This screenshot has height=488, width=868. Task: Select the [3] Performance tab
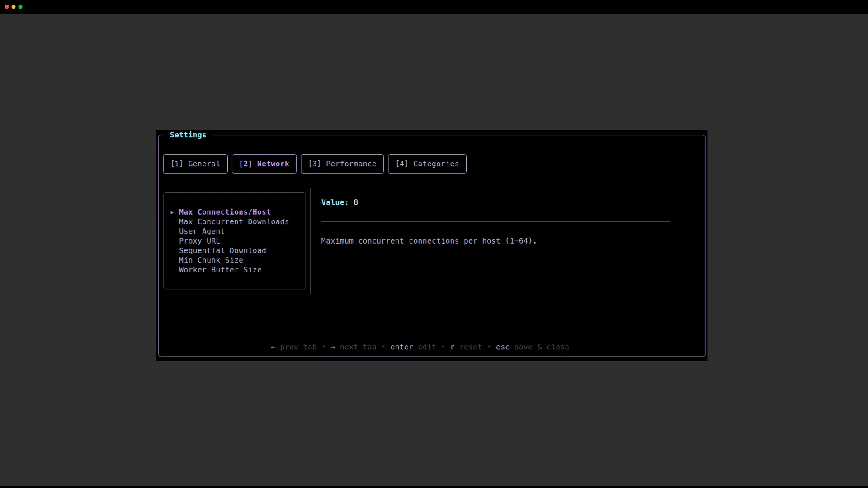342,164
